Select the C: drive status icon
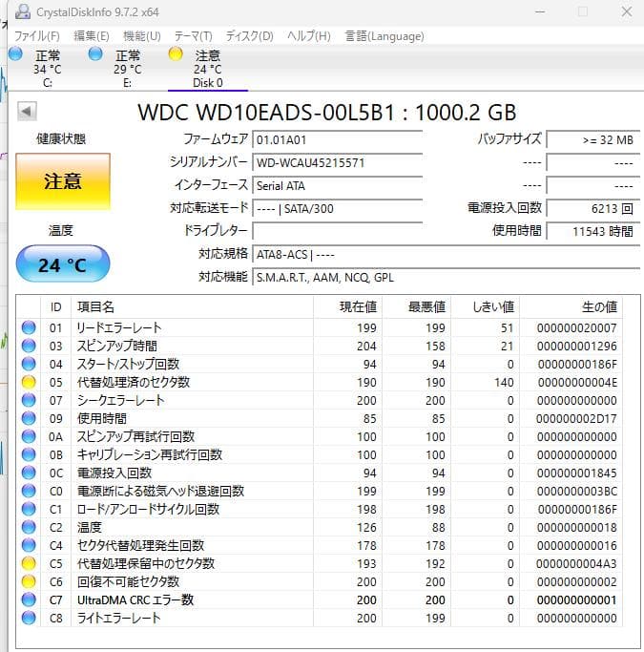 point(16,53)
